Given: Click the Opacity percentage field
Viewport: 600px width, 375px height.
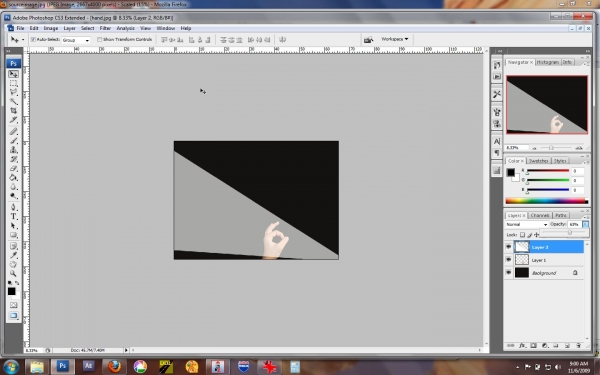Looking at the screenshot, I should tap(574, 224).
